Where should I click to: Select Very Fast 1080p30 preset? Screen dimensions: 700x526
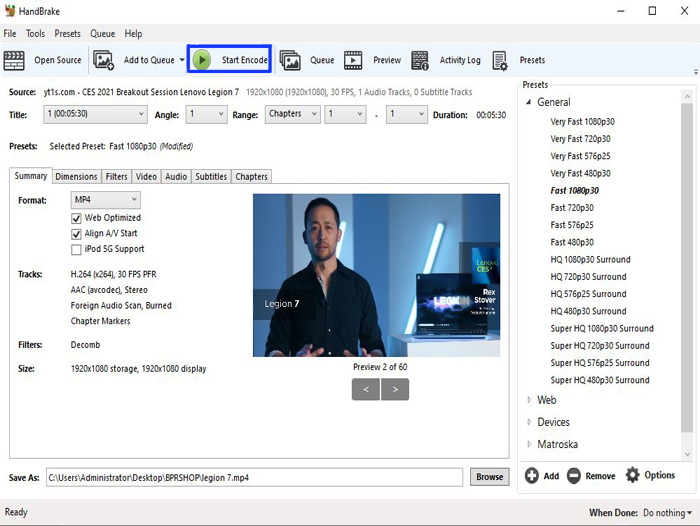click(582, 122)
